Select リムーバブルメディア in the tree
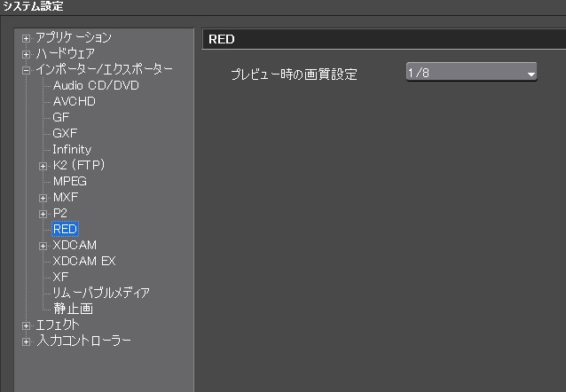The image size is (566, 392). click(x=101, y=293)
